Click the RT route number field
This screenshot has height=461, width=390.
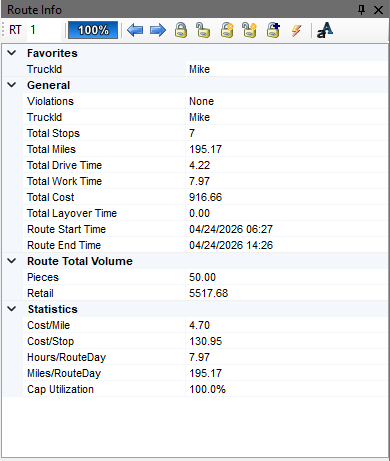click(x=45, y=30)
